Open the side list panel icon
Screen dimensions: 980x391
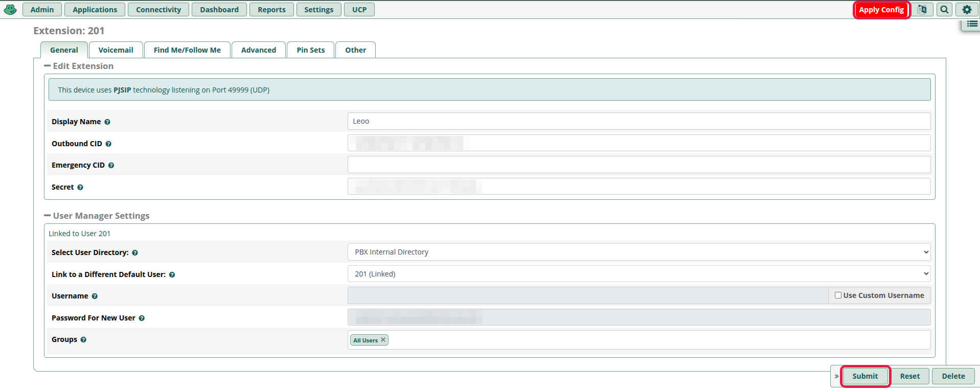click(x=972, y=24)
